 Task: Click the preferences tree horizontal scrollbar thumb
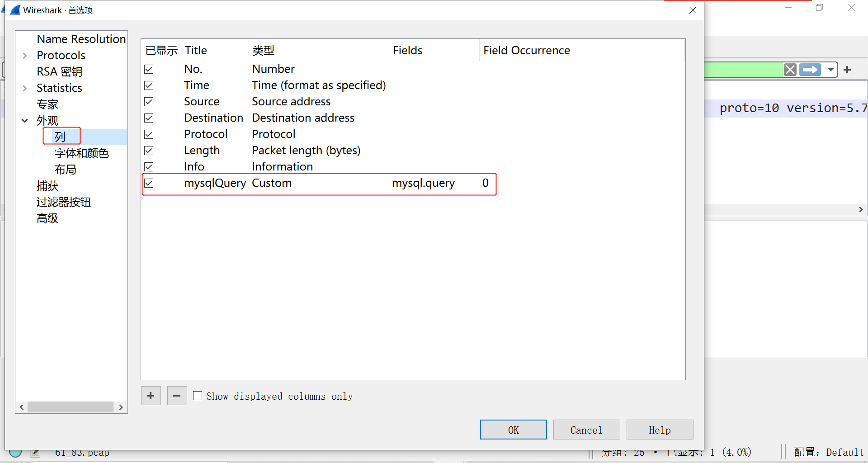coord(70,407)
